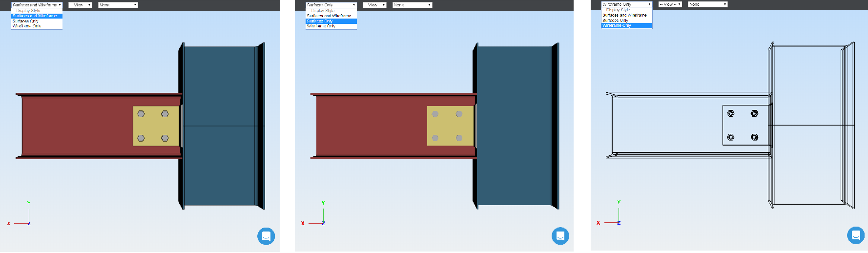
Task: Open None dropdown in left panel
Action: pos(118,5)
